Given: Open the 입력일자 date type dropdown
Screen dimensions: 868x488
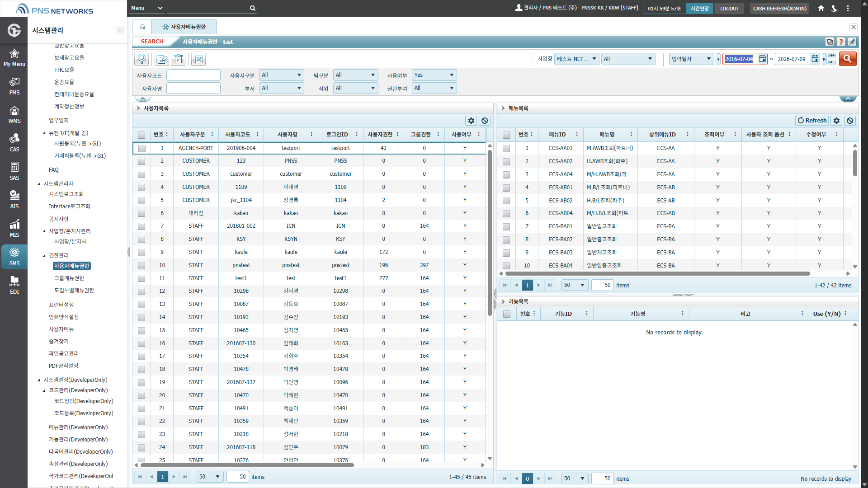Looking at the screenshot, I should [x=691, y=59].
